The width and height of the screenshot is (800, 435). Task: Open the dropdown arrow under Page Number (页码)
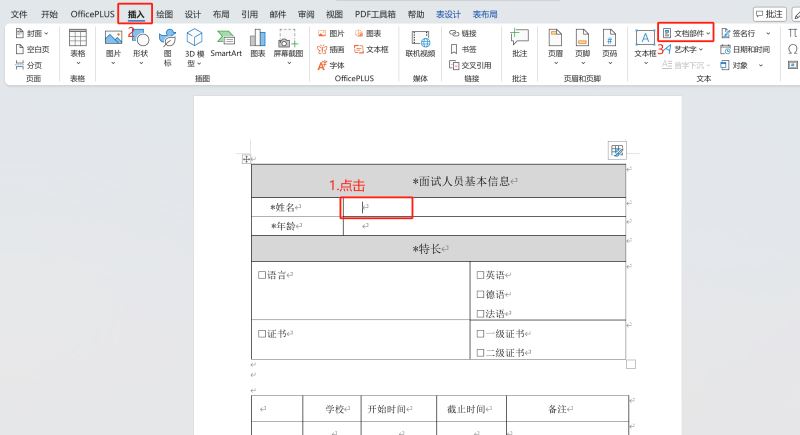point(610,63)
